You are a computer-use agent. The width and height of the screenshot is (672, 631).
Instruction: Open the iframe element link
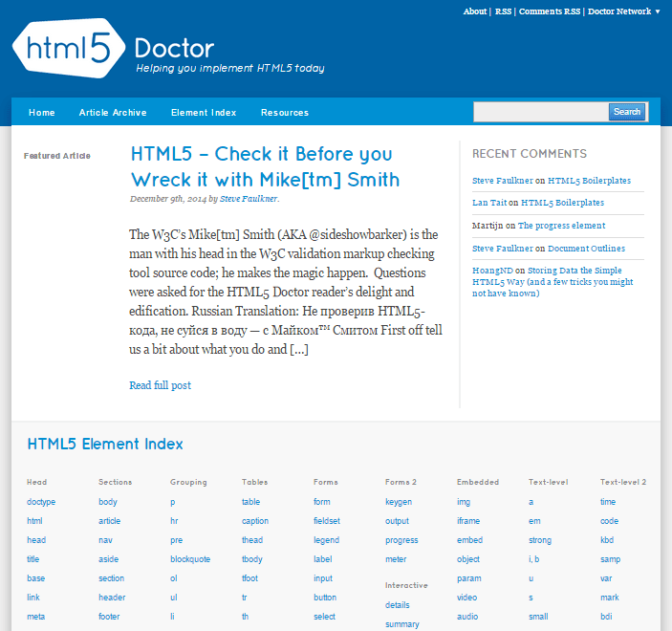coord(468,521)
